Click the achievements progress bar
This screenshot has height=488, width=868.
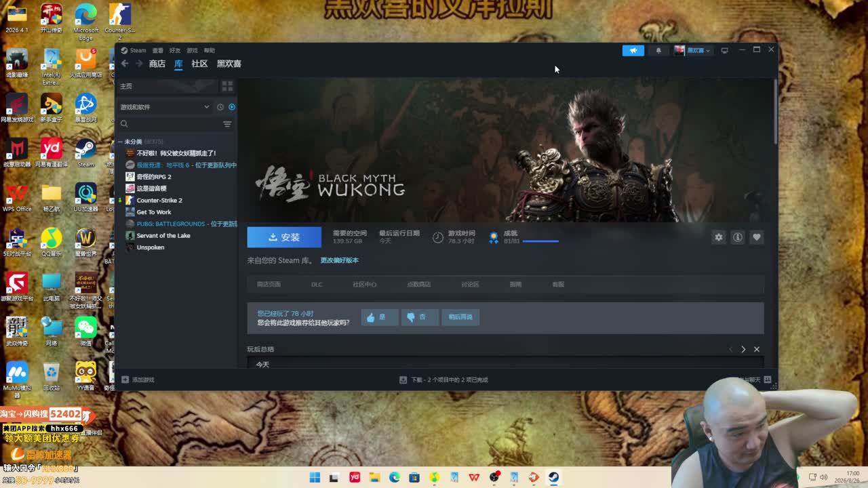click(540, 241)
